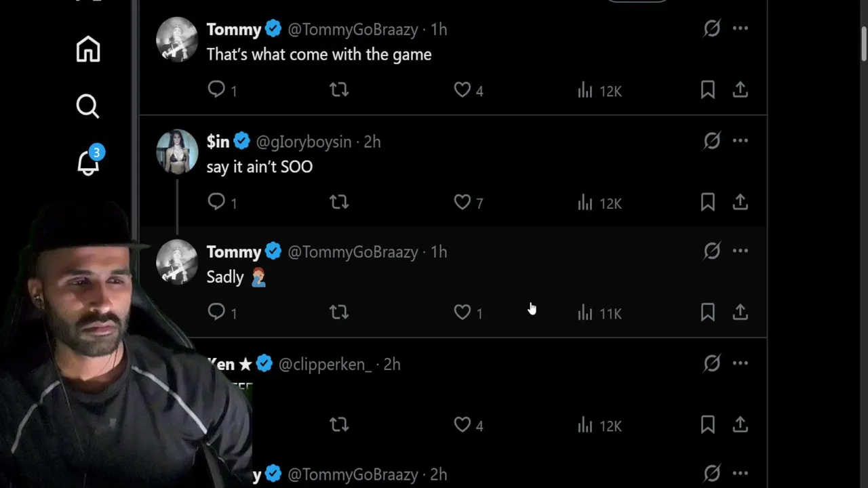Viewport: 868px width, 488px height.
Task: Click Grok icon on $in's post
Action: (711, 141)
